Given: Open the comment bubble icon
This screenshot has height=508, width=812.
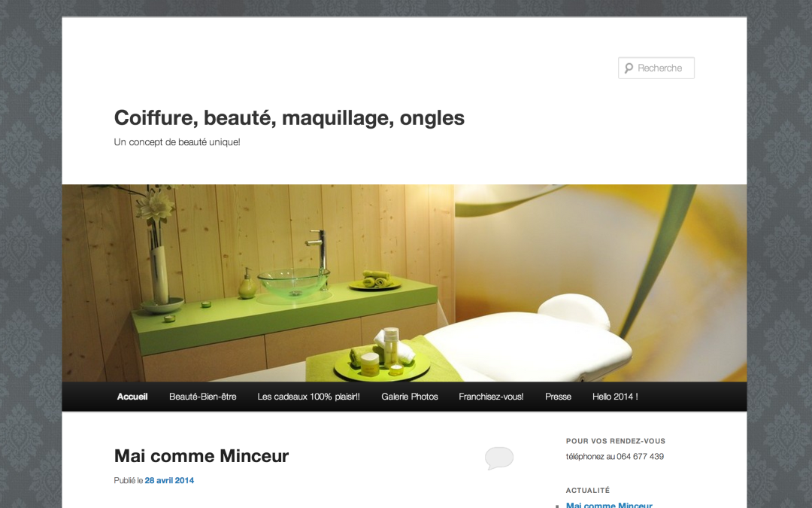Looking at the screenshot, I should 499,458.
